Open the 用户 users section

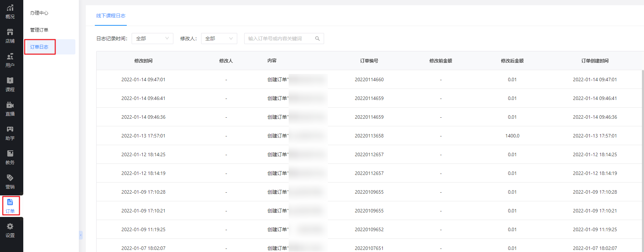pyautogui.click(x=10, y=60)
